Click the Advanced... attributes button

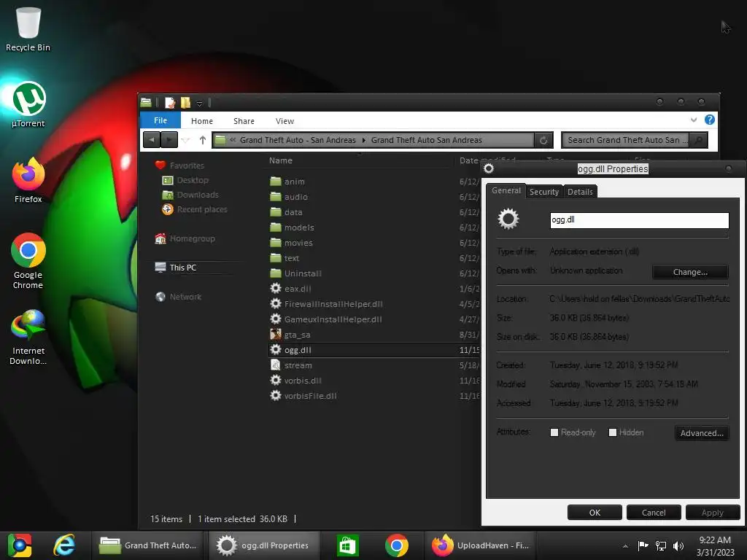[702, 433]
